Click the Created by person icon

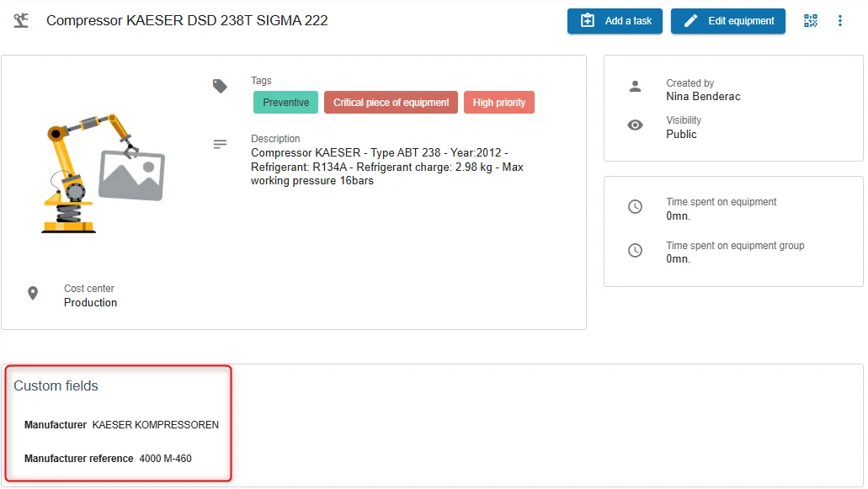click(635, 87)
